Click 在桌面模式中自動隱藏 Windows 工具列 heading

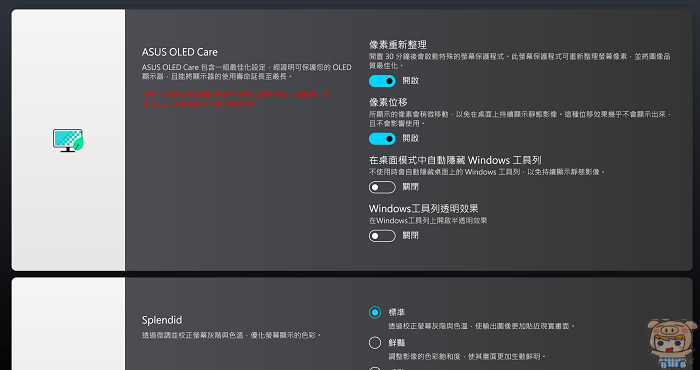(x=455, y=160)
